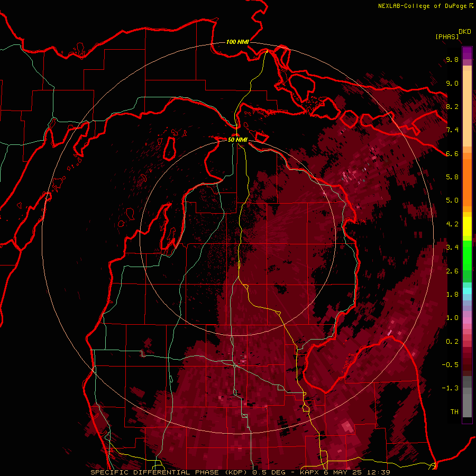The image size is (476, 476).
Task: Click the 8.2 value on color scale
Action: coord(452,106)
